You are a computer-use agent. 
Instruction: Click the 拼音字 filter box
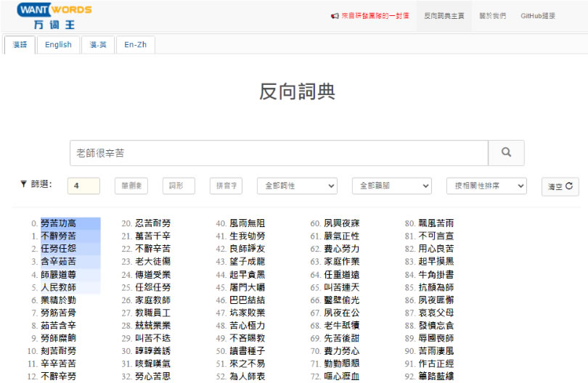point(226,186)
